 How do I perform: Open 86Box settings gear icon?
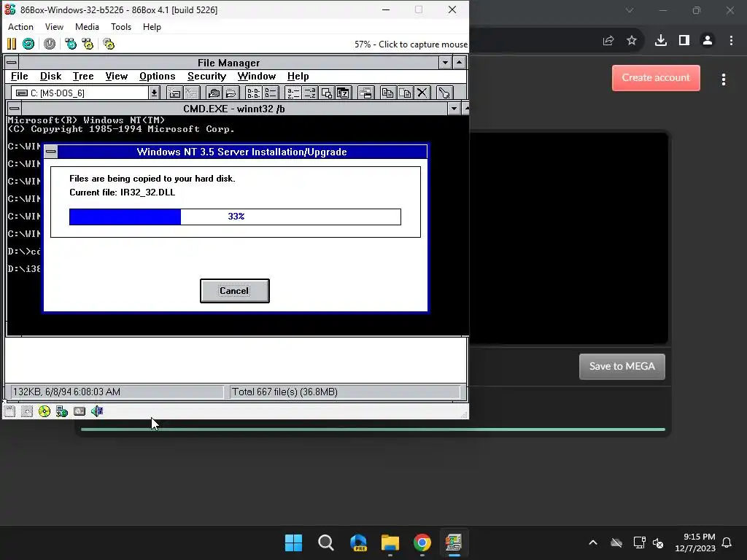point(109,44)
